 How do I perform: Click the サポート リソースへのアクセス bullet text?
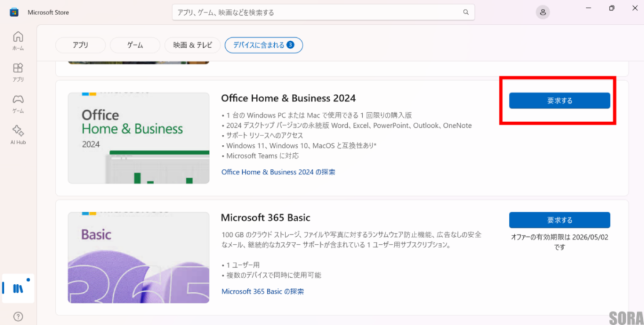point(264,135)
